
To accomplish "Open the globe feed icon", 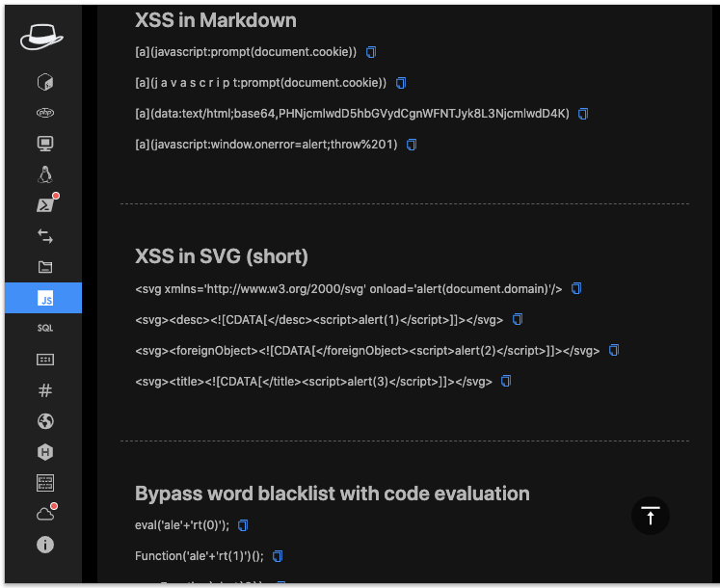I will tap(45, 421).
